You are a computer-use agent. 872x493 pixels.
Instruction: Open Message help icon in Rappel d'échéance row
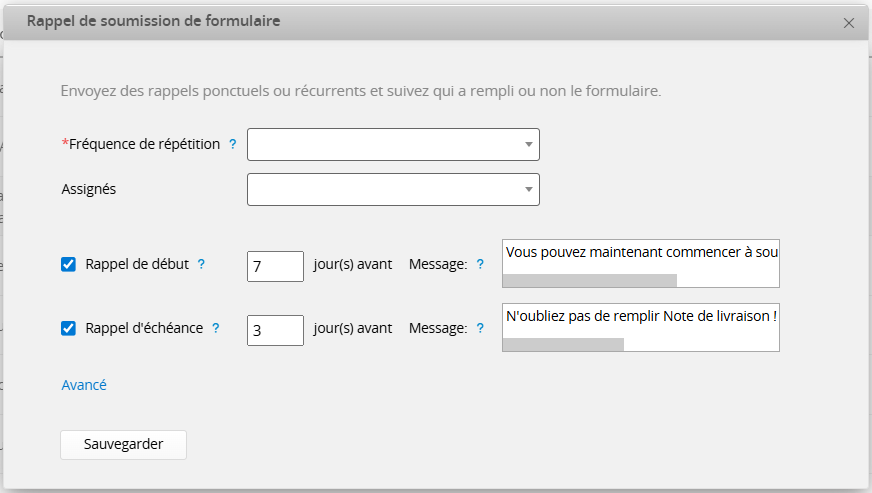pyautogui.click(x=480, y=328)
